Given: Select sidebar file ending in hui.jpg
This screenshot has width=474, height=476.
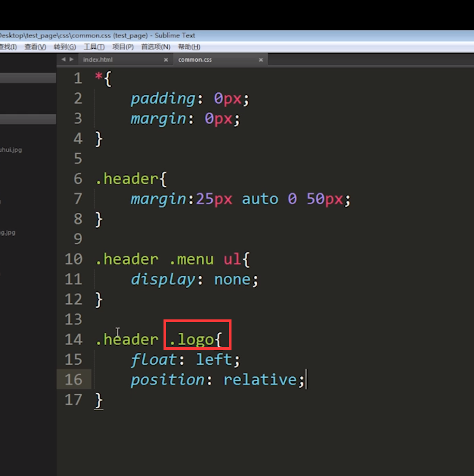Looking at the screenshot, I should coord(11,150).
